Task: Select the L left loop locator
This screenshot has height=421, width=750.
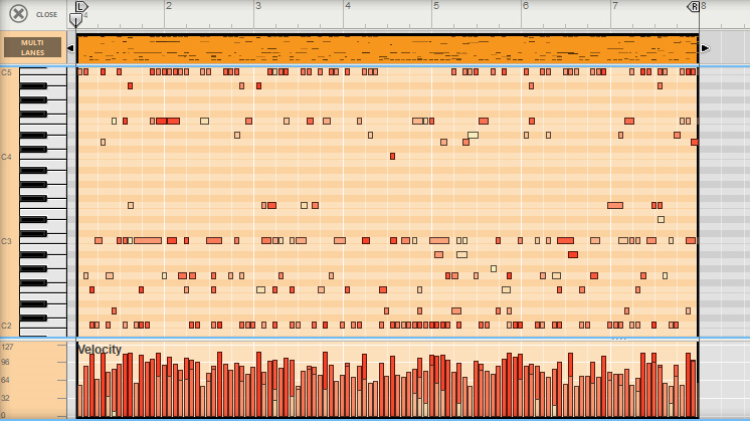Action: point(82,6)
